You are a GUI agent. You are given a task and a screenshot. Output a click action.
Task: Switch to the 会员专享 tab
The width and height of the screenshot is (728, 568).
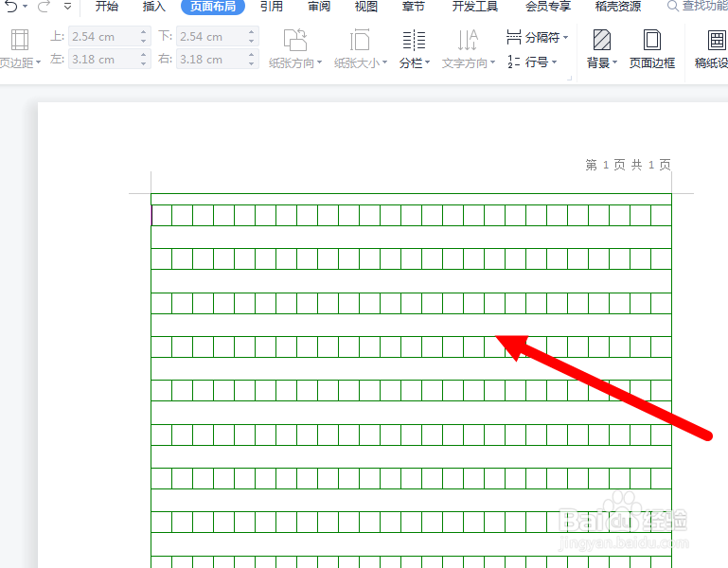pos(548,7)
